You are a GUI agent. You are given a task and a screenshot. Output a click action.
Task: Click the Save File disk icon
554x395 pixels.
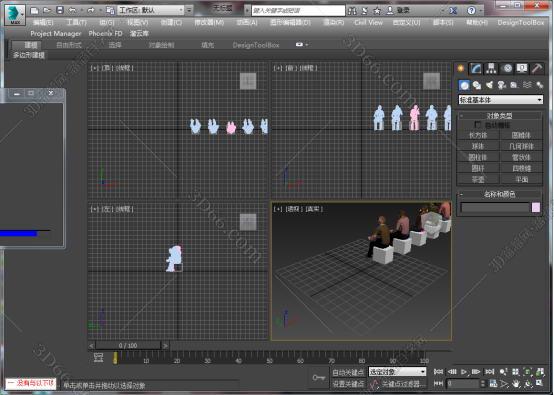pyautogui.click(x=60, y=10)
